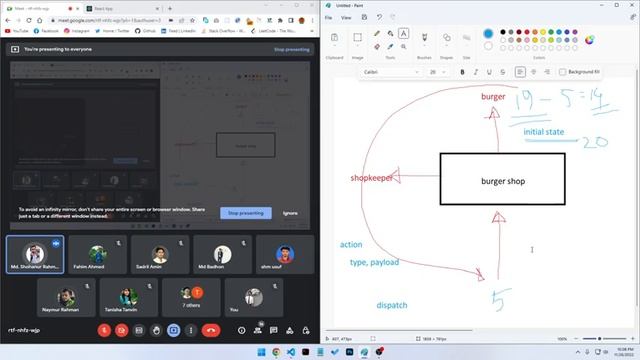The height and width of the screenshot is (360, 640).
Task: Click Stop presenting link in top banner
Action: (x=291, y=49)
